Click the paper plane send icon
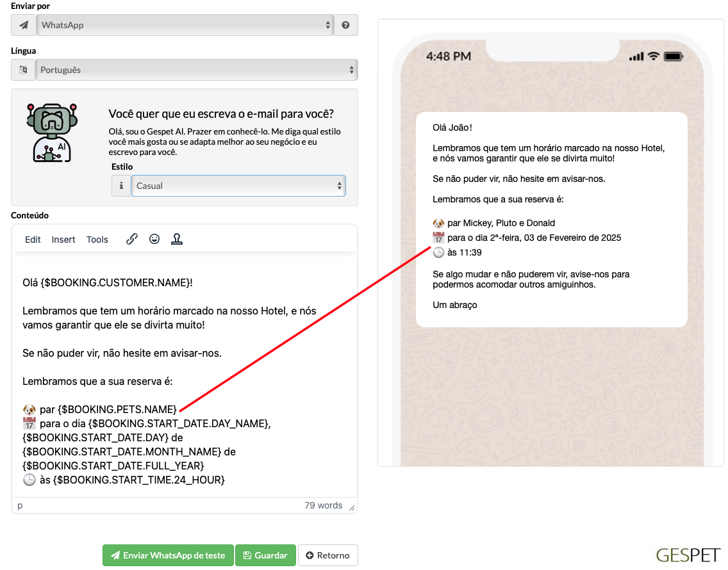 point(24,25)
